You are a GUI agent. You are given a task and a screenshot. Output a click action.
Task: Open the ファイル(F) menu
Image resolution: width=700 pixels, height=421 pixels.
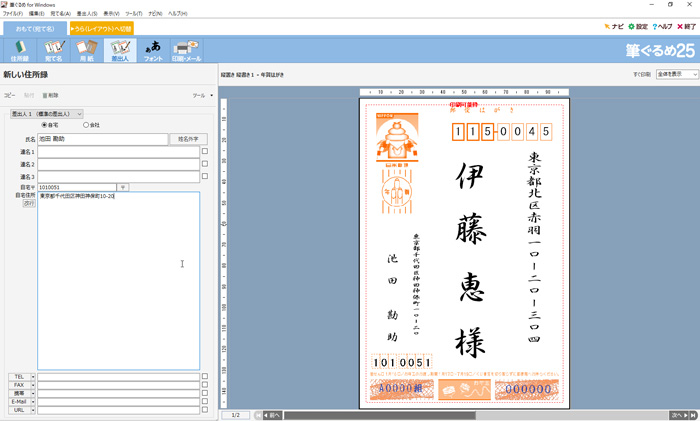[x=12, y=13]
